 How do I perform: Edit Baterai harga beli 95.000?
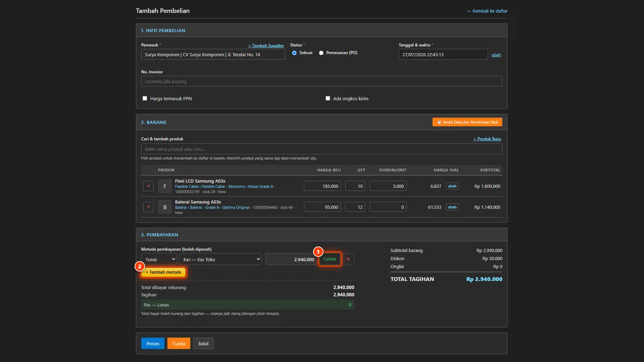pyautogui.click(x=323, y=207)
